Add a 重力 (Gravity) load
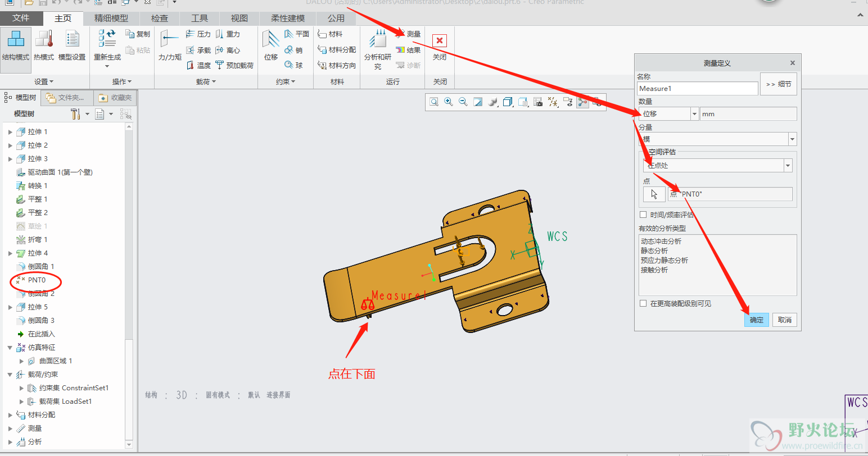Image resolution: width=868 pixels, height=456 pixels. pos(228,34)
